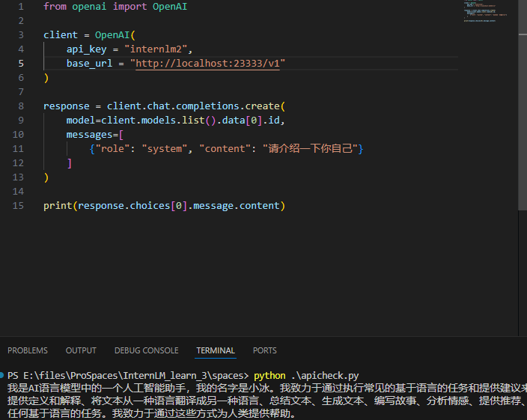Click the localhost:23333 URL string link
The height and width of the screenshot is (420, 527).
coord(207,64)
